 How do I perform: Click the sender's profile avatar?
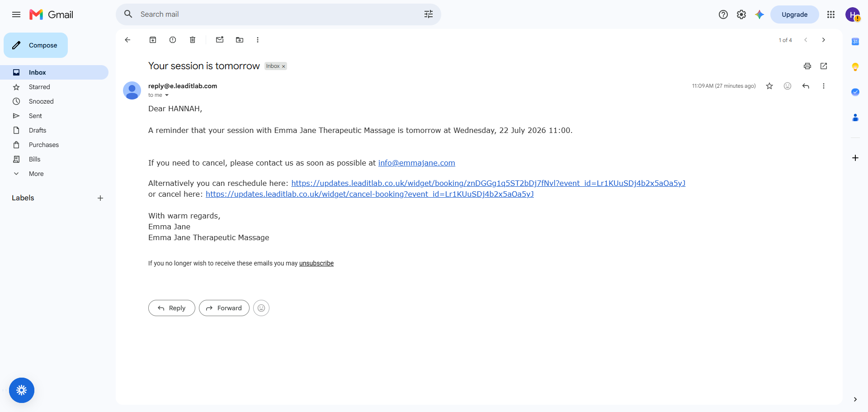132,90
